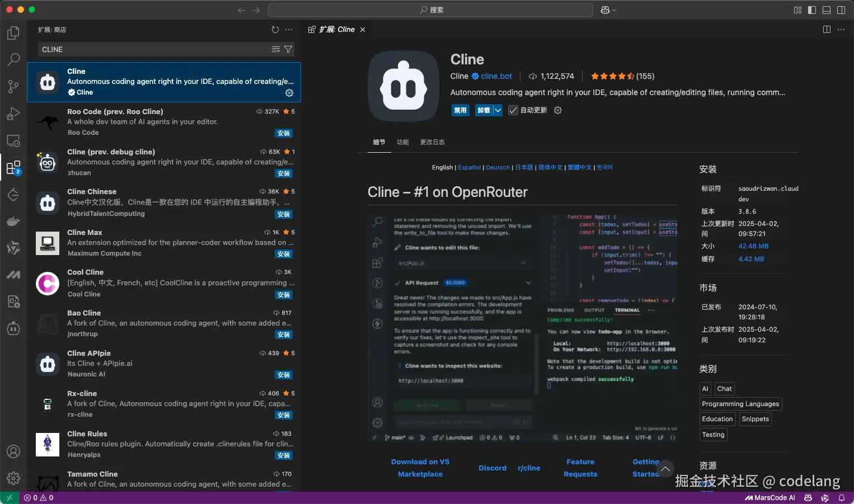Open editor more actions menu
Screen dimensions: 854x504
(x=841, y=30)
